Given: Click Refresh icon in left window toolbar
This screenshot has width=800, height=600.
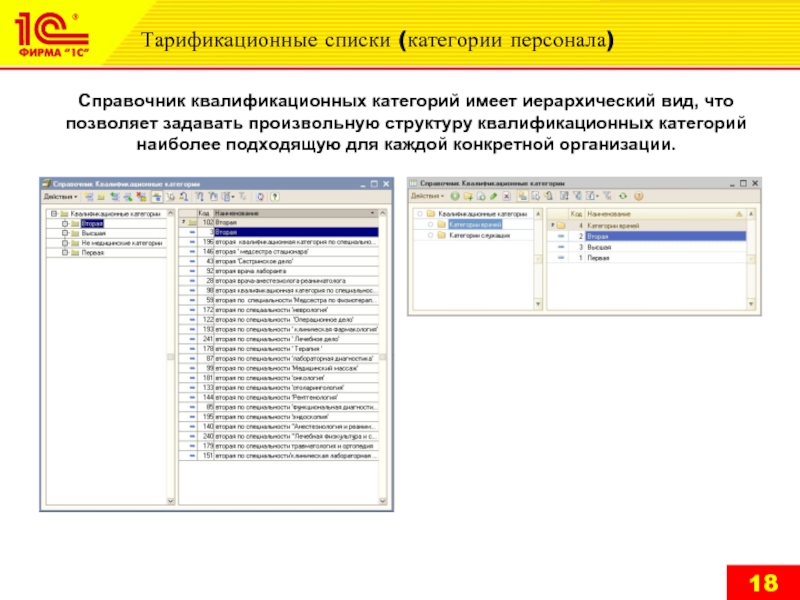Looking at the screenshot, I should pyautogui.click(x=260, y=196).
